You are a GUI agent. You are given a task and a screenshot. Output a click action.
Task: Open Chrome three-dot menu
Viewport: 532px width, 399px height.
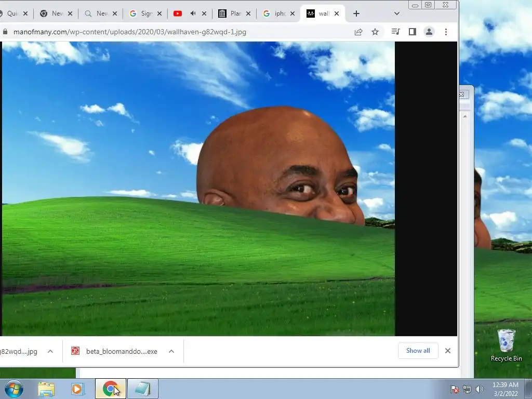click(x=446, y=32)
